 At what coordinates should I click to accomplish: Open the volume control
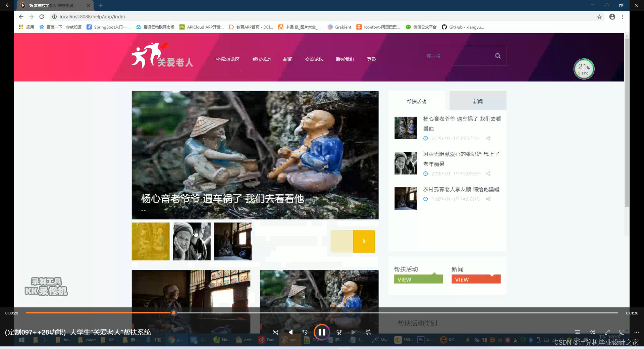tap(592, 332)
